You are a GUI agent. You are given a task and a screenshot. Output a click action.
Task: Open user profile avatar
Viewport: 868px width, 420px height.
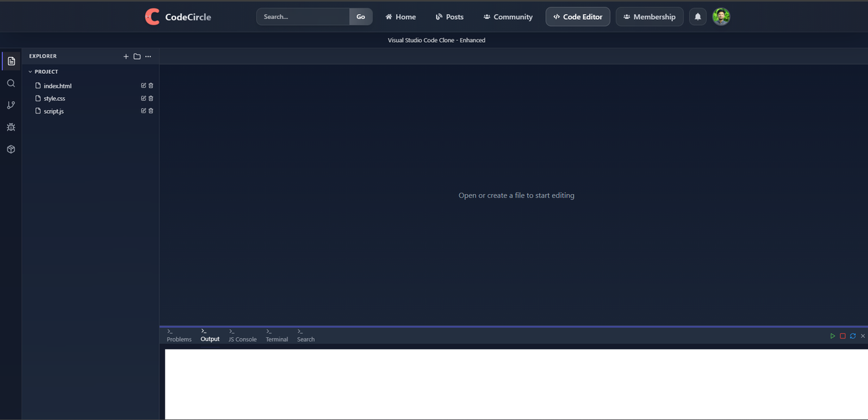pyautogui.click(x=722, y=17)
